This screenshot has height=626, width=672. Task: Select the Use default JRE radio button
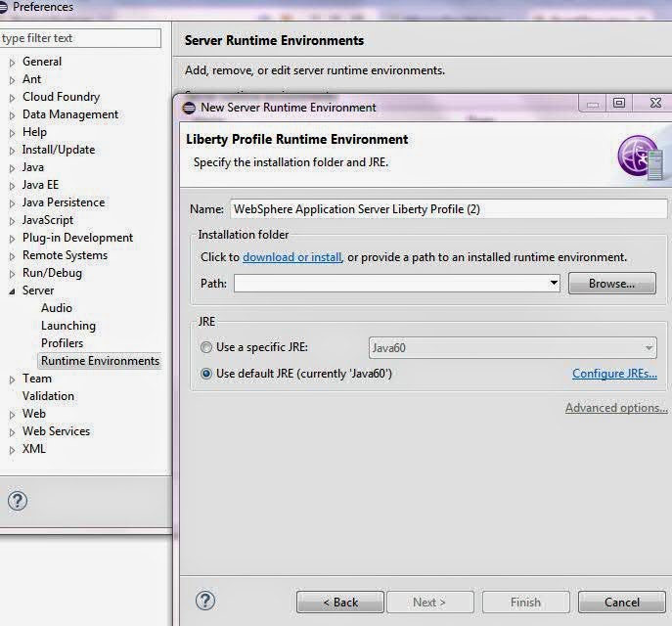[x=206, y=374]
